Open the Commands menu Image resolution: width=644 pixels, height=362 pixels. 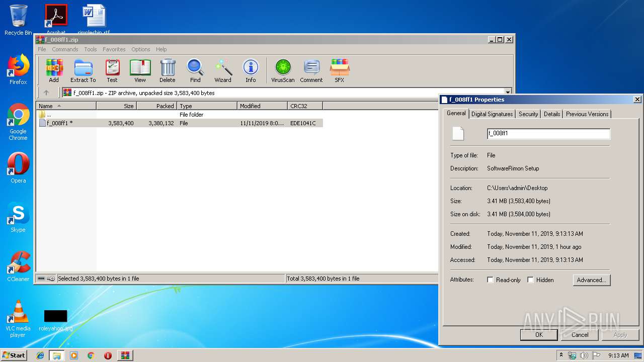[x=65, y=49]
